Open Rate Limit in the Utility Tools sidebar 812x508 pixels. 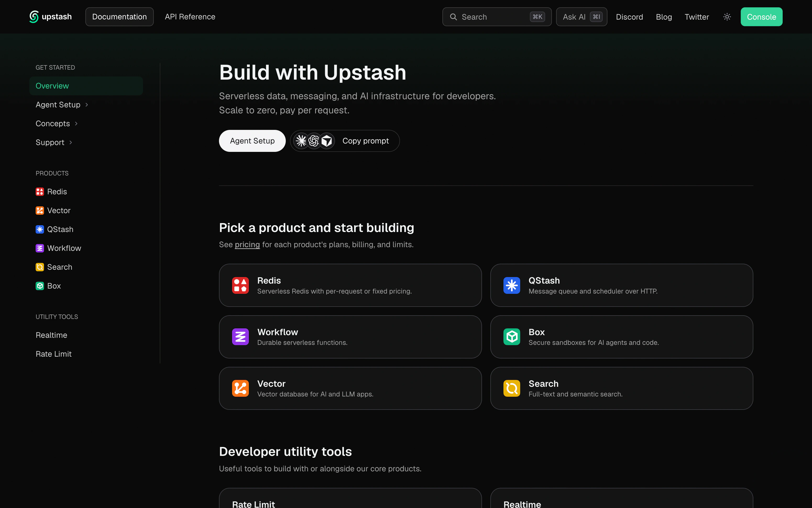53,354
